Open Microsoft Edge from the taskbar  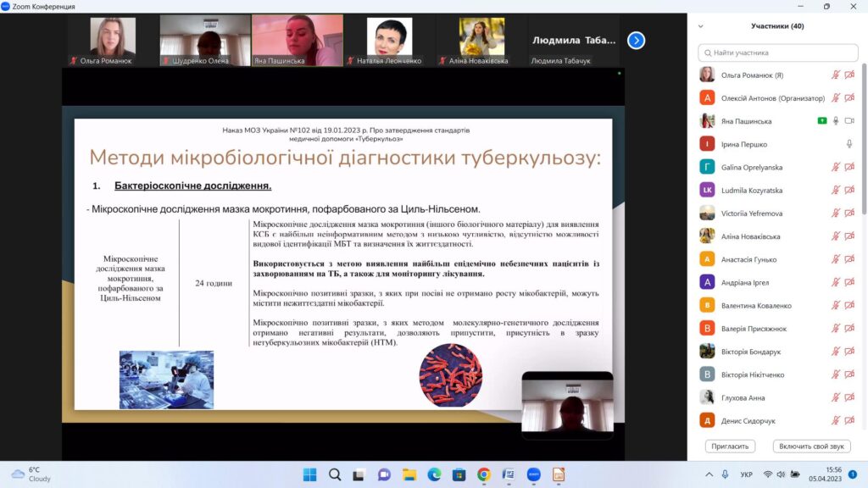434,474
